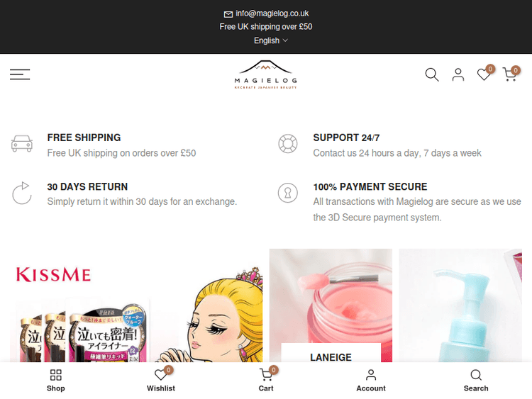The image size is (532, 399).
Task: Open the header account person icon
Action: tap(458, 74)
